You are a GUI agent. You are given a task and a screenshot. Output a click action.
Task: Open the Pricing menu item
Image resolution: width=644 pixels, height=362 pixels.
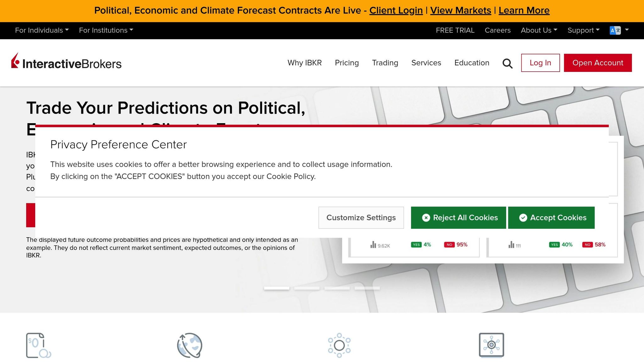click(347, 63)
